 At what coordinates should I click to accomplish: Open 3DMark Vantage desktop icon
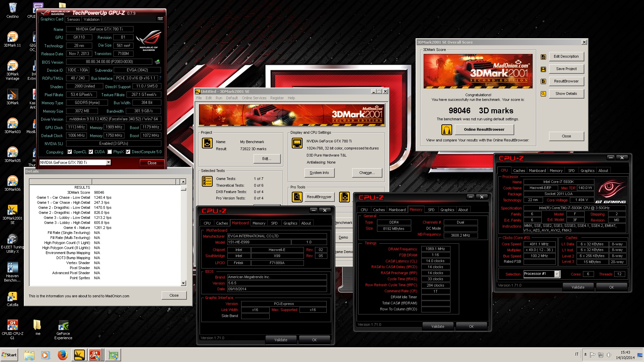point(12,70)
